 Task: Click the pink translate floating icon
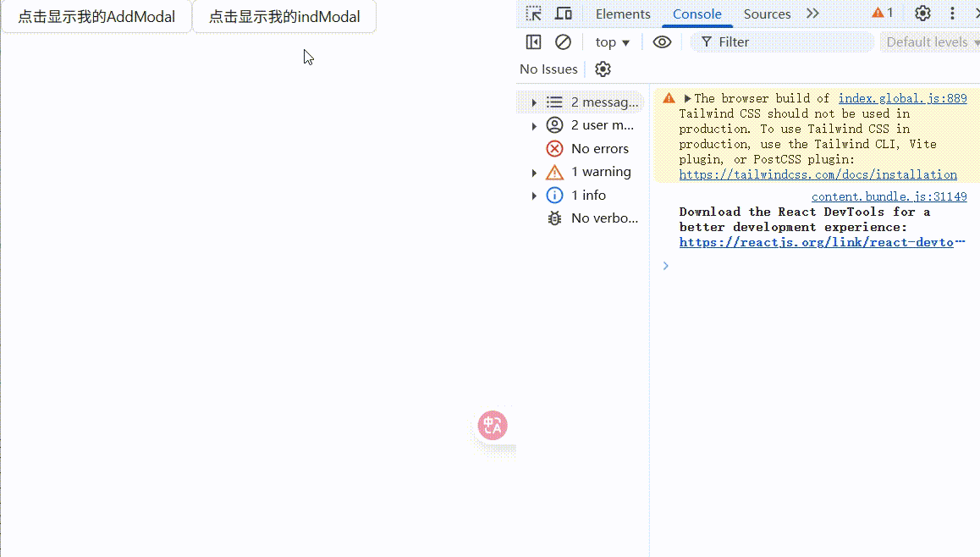(x=493, y=425)
